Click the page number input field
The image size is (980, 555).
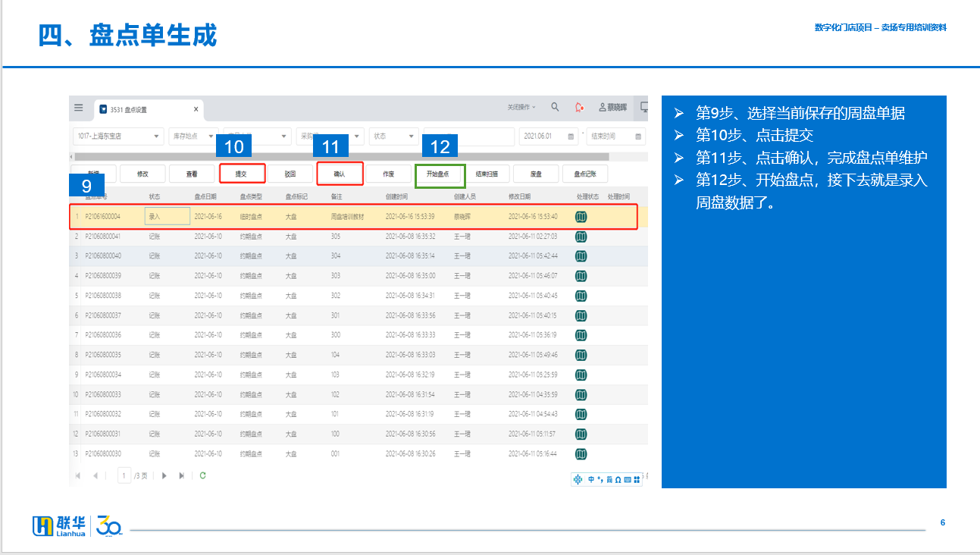[x=124, y=475]
